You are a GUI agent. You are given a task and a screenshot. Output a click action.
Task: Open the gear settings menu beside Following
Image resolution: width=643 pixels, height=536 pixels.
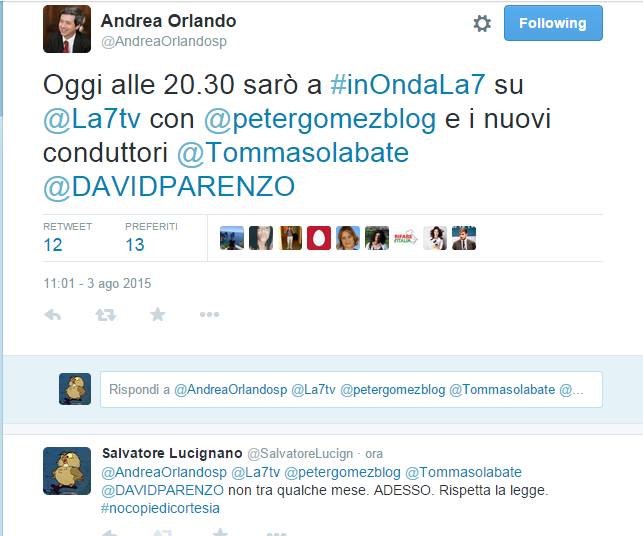tap(482, 23)
